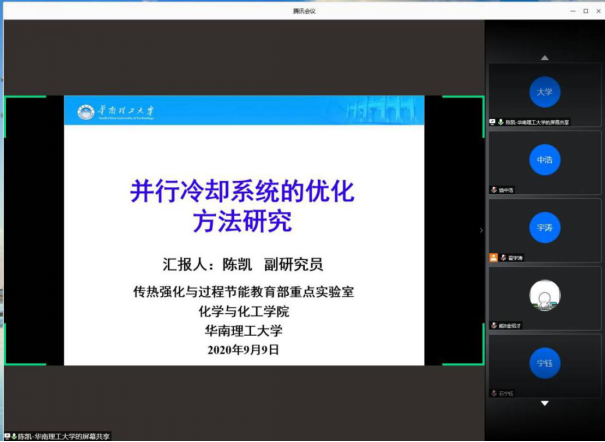Click microphone icon under 中浩 tile
This screenshot has height=442, width=605.
494,189
